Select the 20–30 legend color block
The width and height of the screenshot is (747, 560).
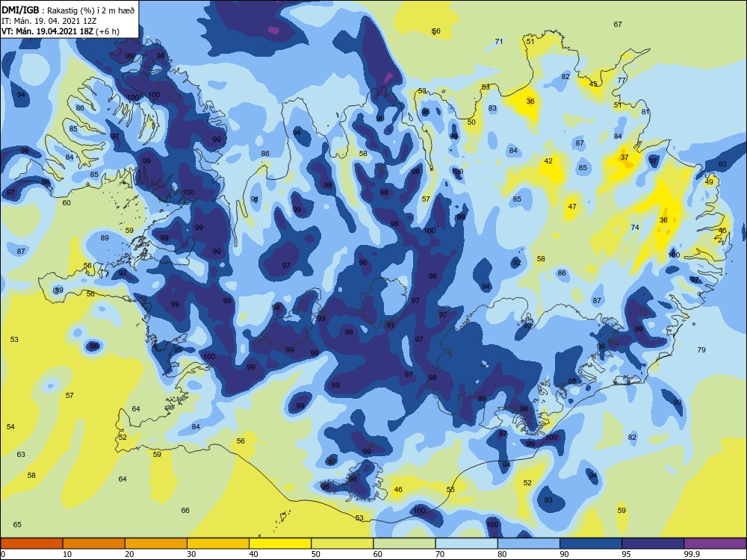pyautogui.click(x=156, y=544)
